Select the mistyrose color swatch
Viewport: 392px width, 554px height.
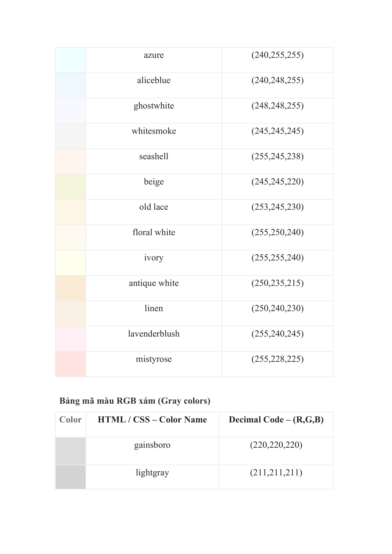tap(70, 364)
